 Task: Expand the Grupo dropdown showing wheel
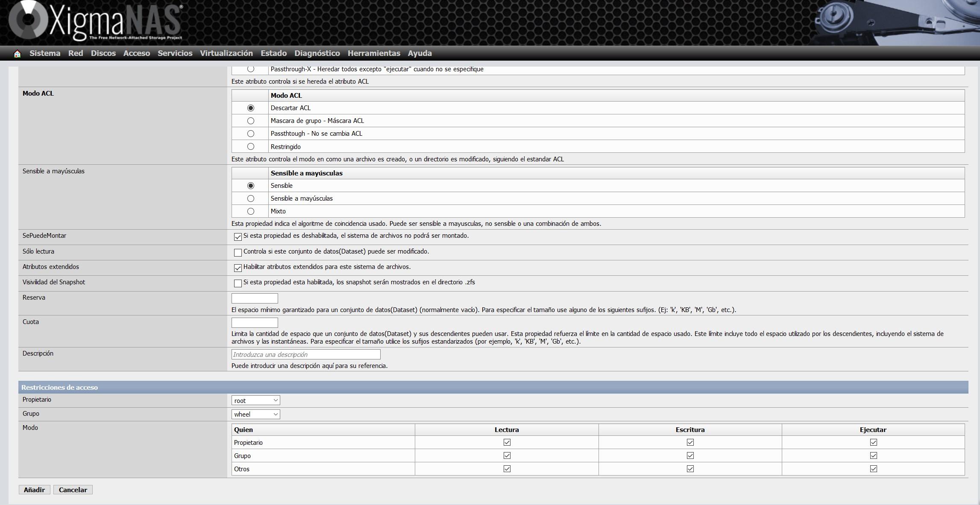click(255, 414)
